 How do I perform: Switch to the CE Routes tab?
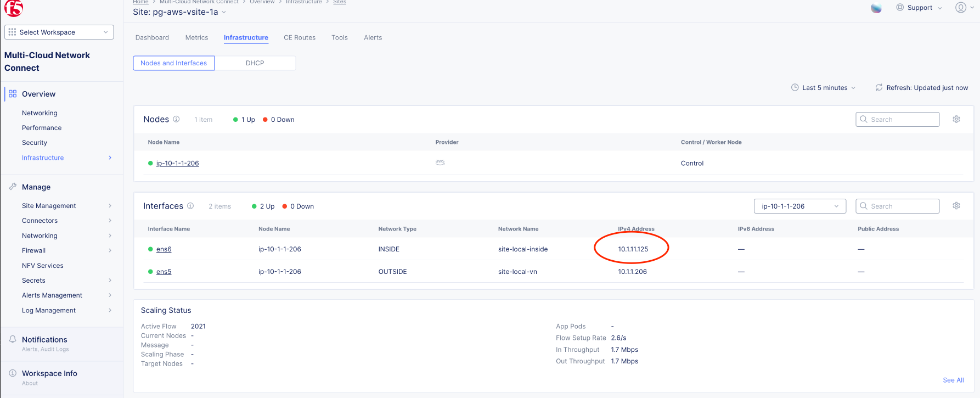point(300,38)
